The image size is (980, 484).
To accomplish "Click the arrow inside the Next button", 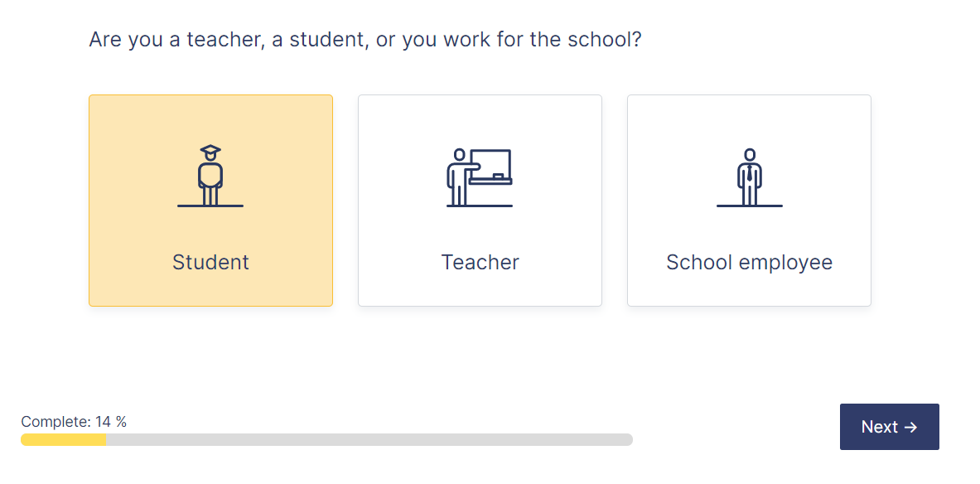I will [910, 427].
